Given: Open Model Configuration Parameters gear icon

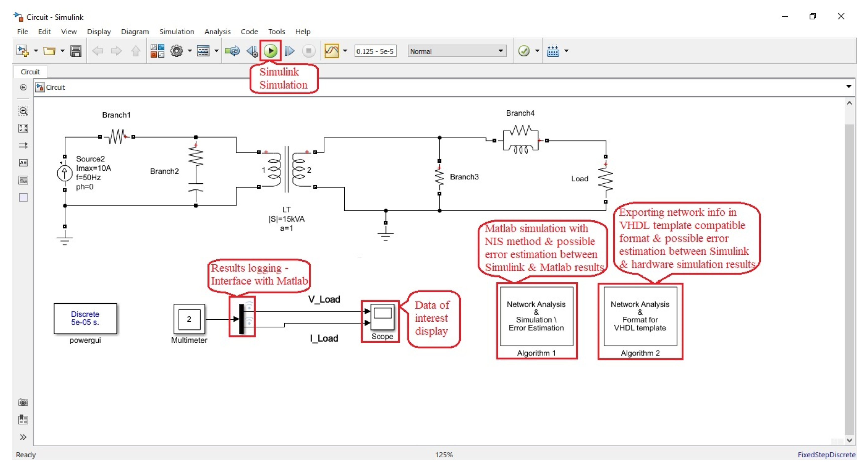Looking at the screenshot, I should 177,51.
